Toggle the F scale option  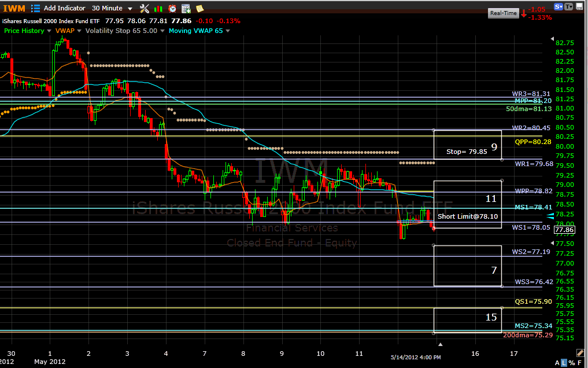pos(580,363)
